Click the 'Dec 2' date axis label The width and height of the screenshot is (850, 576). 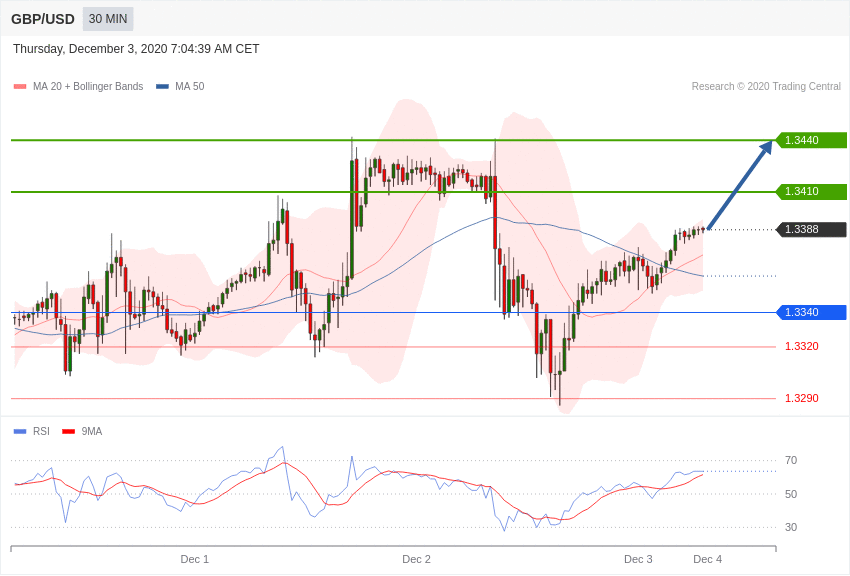pyautogui.click(x=416, y=559)
